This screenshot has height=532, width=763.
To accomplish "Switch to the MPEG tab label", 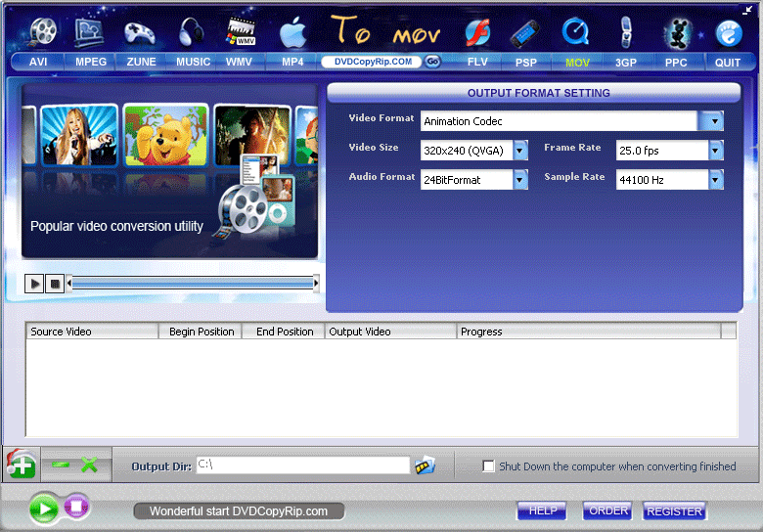I will [91, 62].
